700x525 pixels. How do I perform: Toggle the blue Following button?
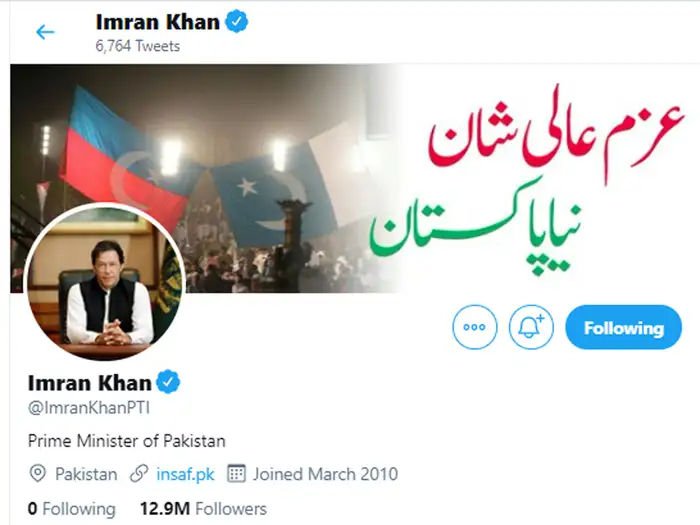[624, 327]
